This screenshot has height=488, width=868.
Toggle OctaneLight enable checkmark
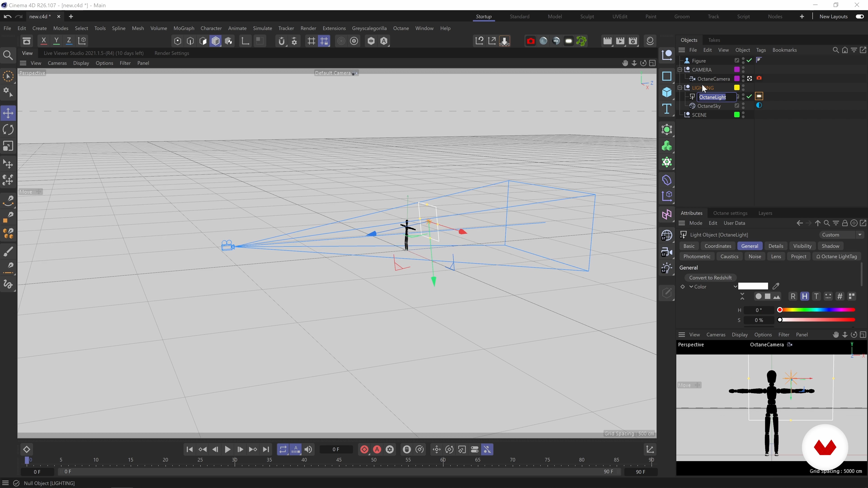tap(749, 97)
